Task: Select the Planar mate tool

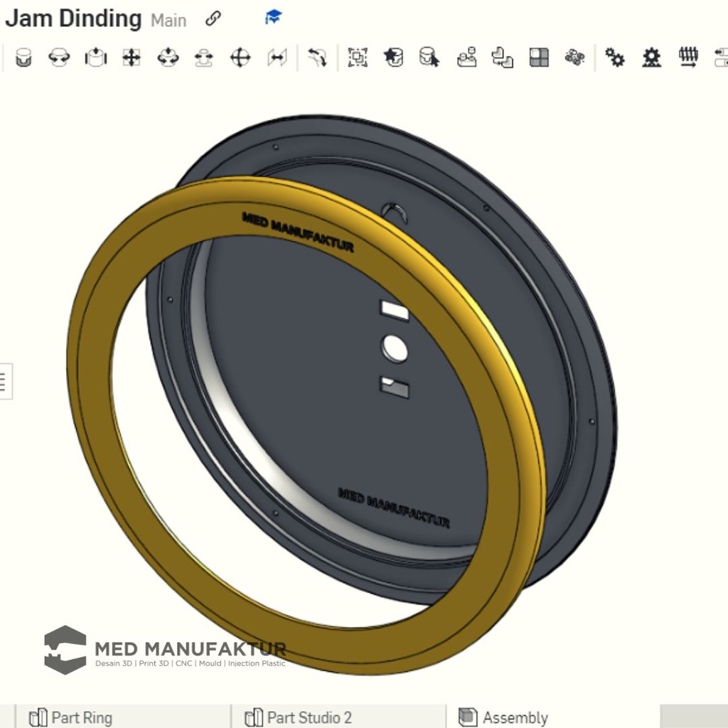Action: 132,58
